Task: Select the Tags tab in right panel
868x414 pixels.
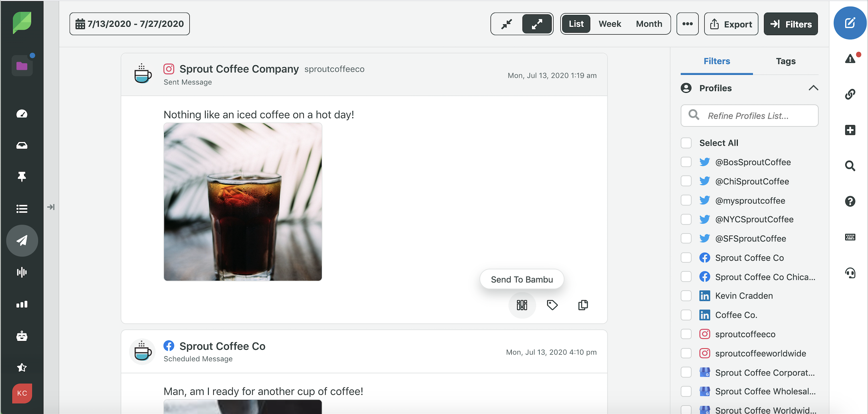Action: [786, 61]
